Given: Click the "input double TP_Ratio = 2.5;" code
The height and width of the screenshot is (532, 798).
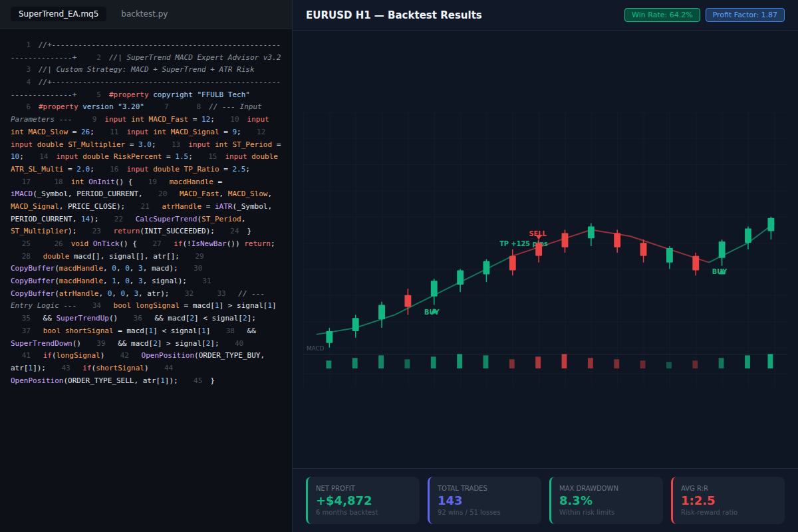Looking at the screenshot, I should pos(188,169).
